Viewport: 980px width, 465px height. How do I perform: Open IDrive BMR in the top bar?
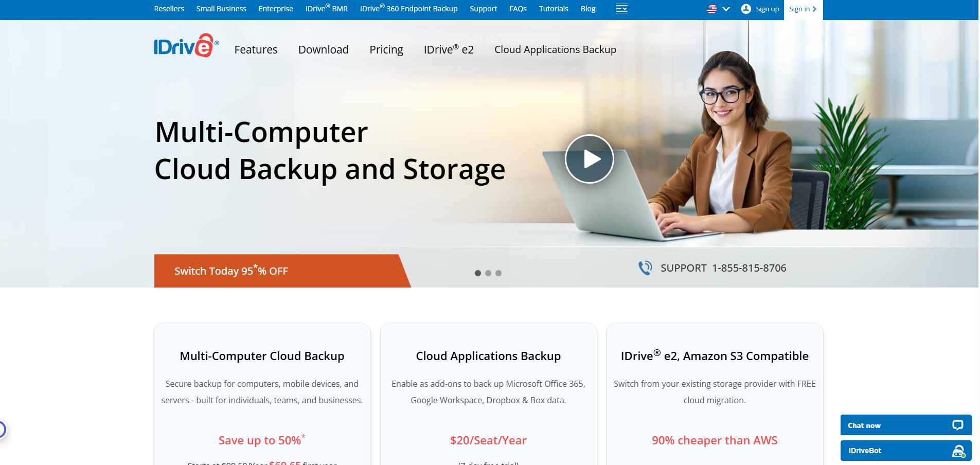[327, 9]
